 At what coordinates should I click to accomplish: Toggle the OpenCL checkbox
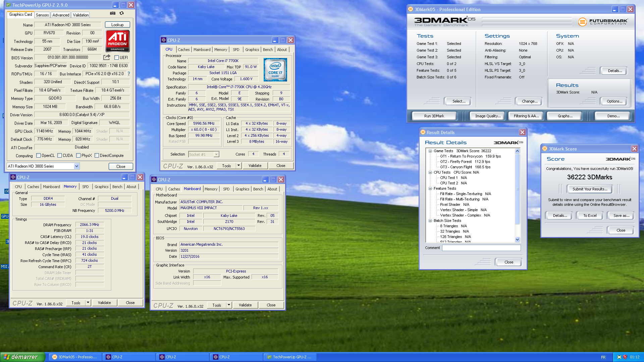(x=38, y=156)
